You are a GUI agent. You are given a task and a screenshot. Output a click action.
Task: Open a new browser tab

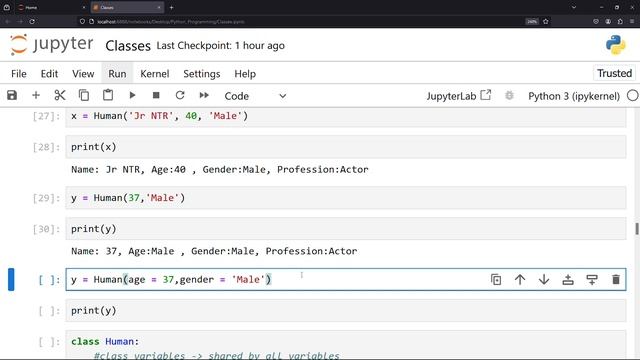point(171,7)
